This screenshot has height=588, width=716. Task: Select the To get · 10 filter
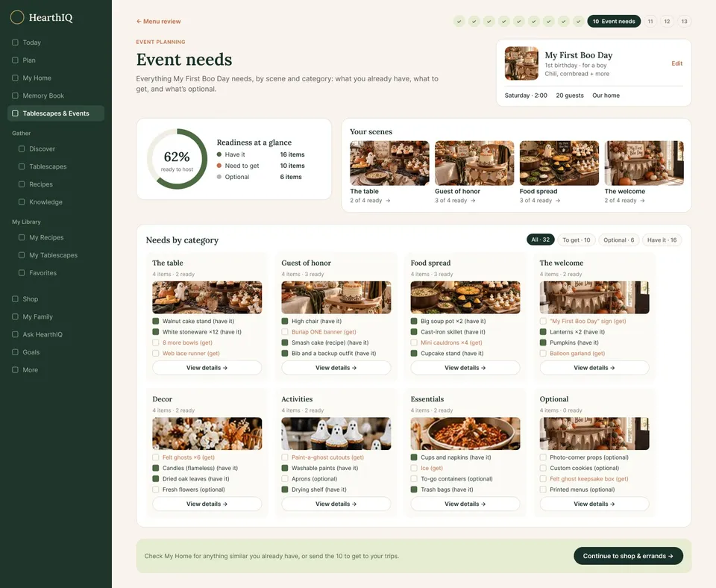[577, 240]
